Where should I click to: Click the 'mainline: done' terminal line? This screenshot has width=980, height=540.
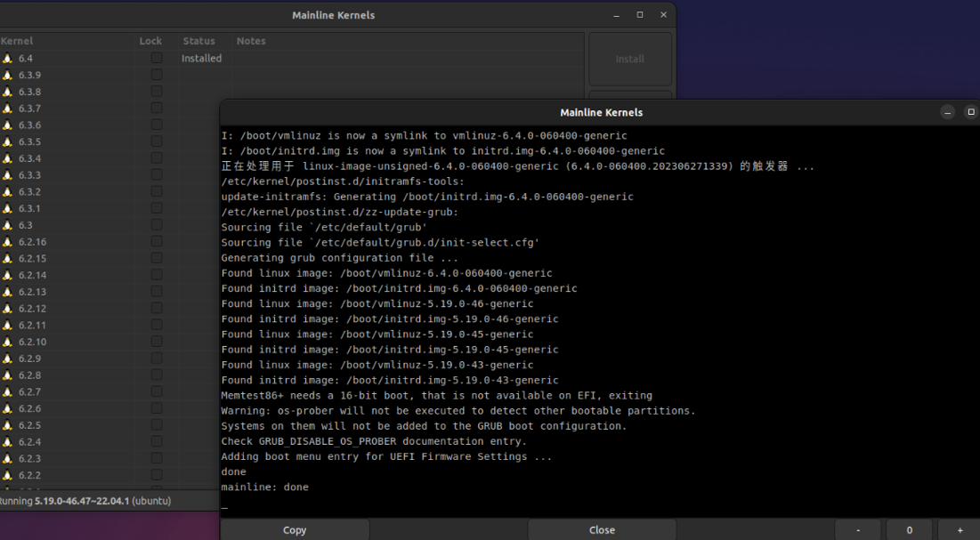[x=265, y=487]
